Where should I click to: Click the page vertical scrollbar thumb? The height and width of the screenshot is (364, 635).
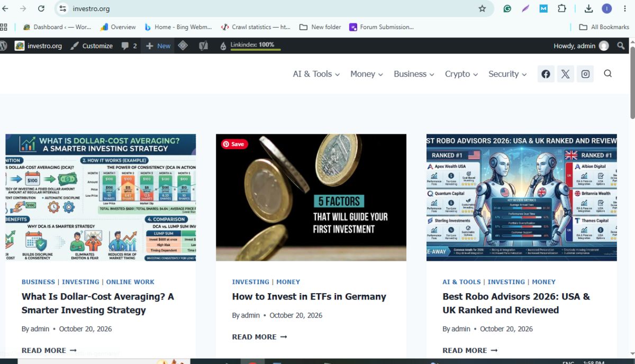[x=632, y=83]
